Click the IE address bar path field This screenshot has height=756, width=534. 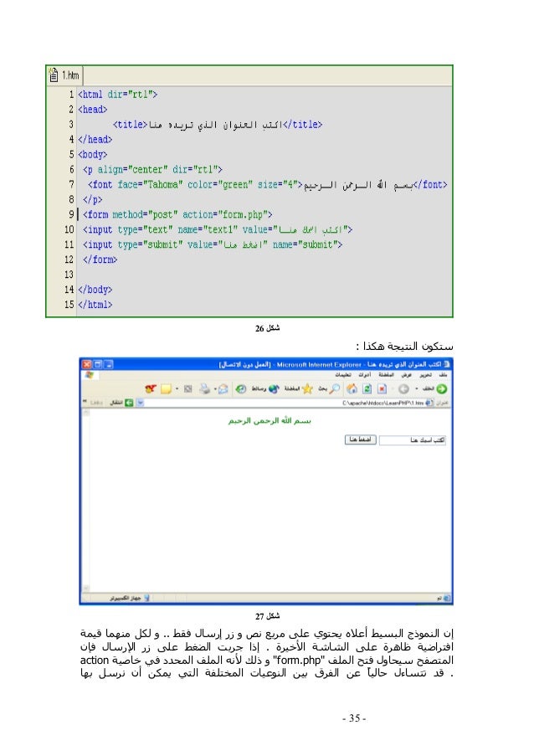tap(287, 402)
